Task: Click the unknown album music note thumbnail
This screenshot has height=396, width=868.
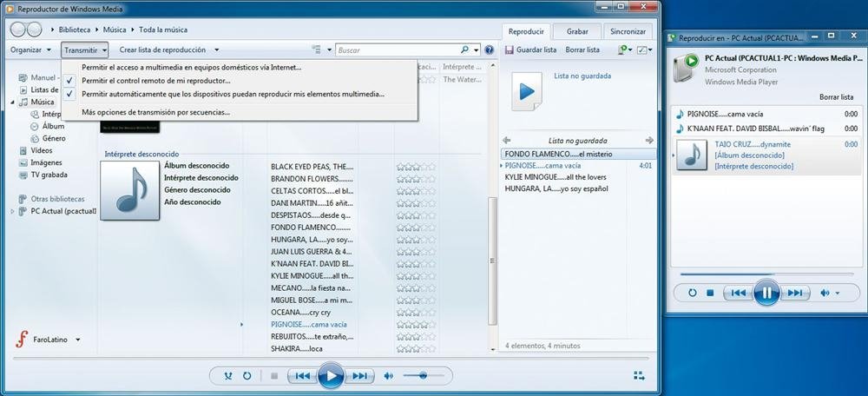Action: pyautogui.click(x=130, y=190)
